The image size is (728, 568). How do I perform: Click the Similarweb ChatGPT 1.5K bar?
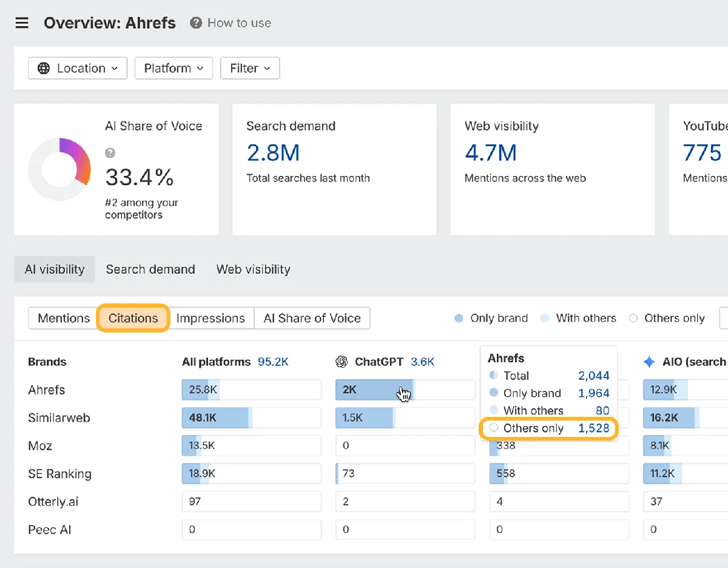(x=405, y=418)
